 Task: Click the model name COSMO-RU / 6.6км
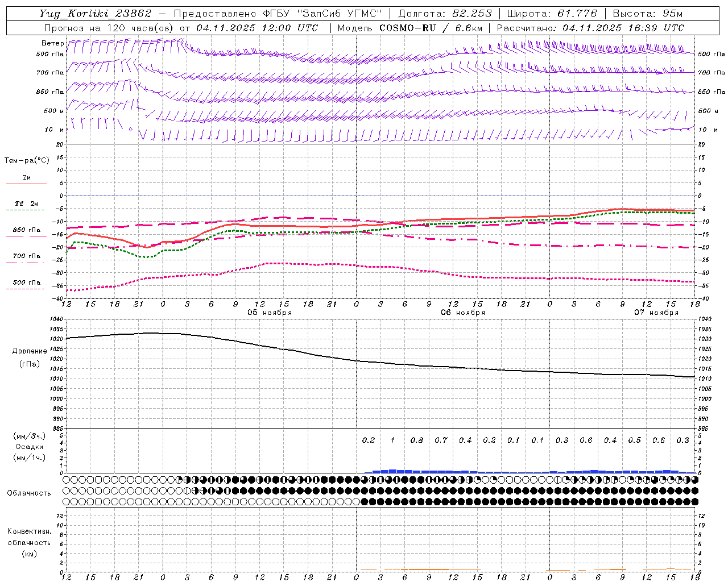pos(431,28)
